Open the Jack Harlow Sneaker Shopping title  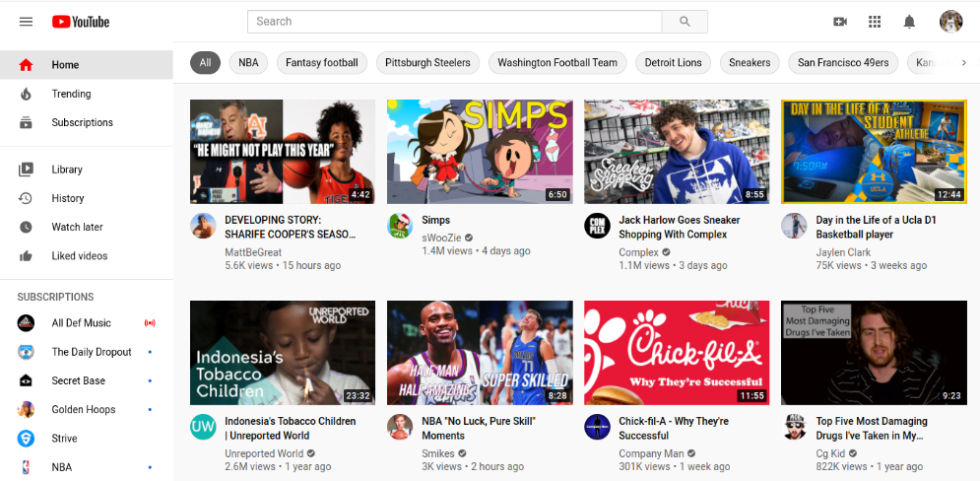point(679,228)
